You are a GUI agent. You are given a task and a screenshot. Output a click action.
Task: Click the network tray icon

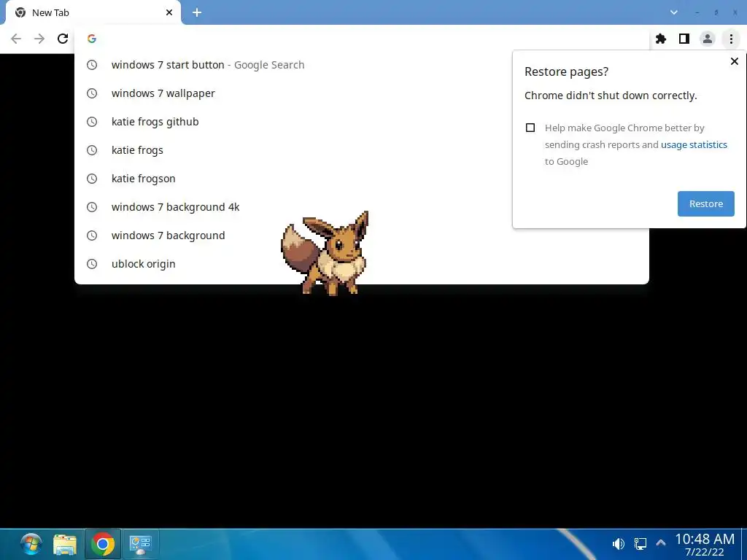coord(640,544)
